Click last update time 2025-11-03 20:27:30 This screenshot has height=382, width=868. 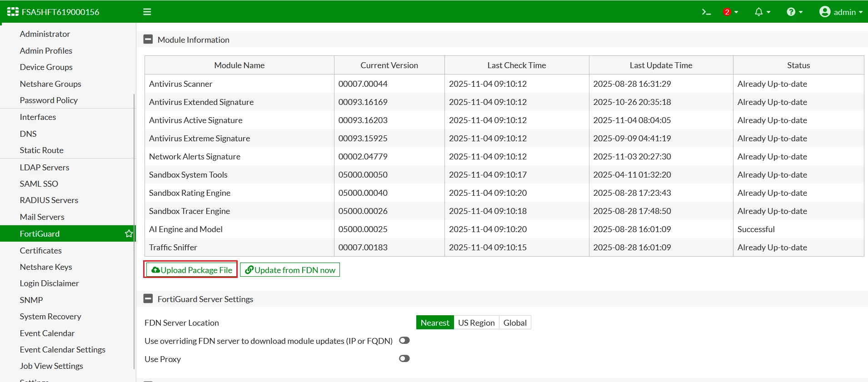[632, 156]
